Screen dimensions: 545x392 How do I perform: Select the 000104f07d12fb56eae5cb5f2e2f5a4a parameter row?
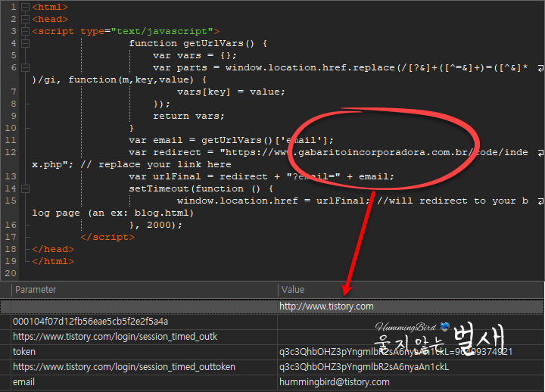coord(272,322)
